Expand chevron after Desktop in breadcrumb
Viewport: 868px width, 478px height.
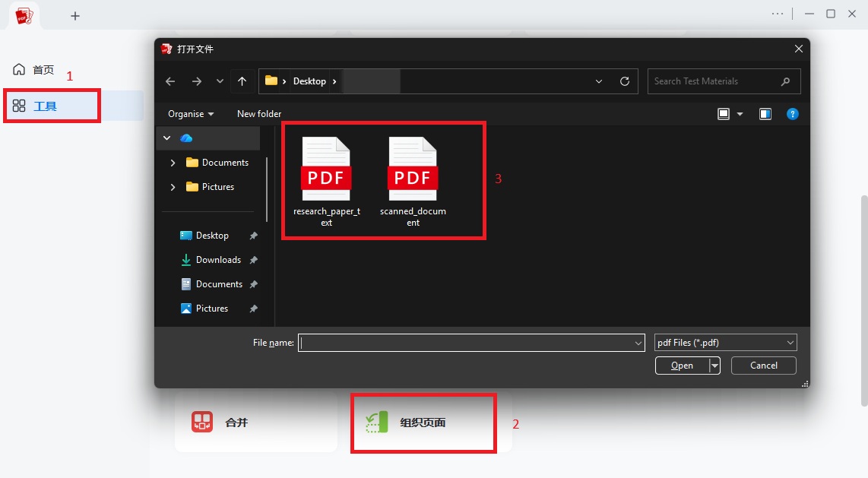click(334, 81)
